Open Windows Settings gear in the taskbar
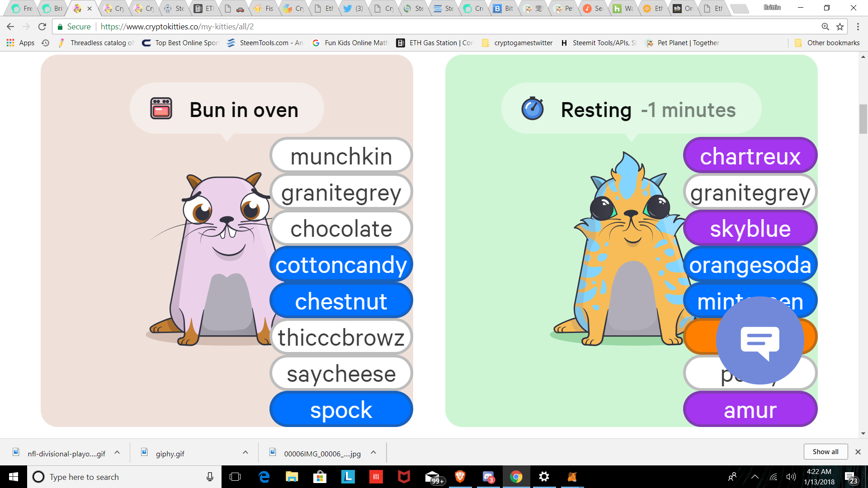The image size is (868, 488). 544,477
